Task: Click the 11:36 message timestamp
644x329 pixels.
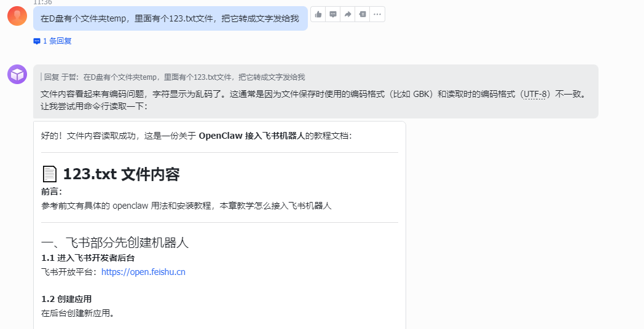Action: tap(43, 2)
